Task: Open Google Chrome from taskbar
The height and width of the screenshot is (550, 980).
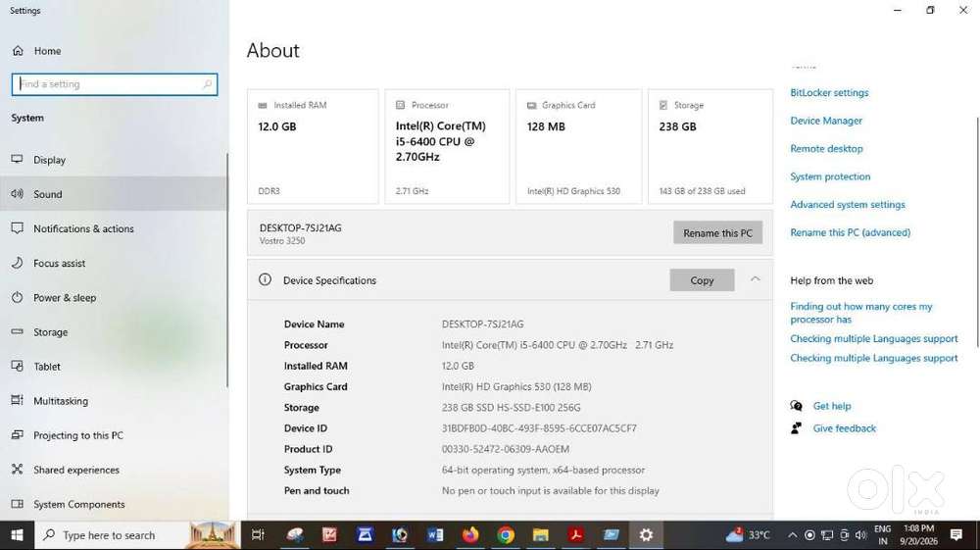Action: tap(506, 535)
